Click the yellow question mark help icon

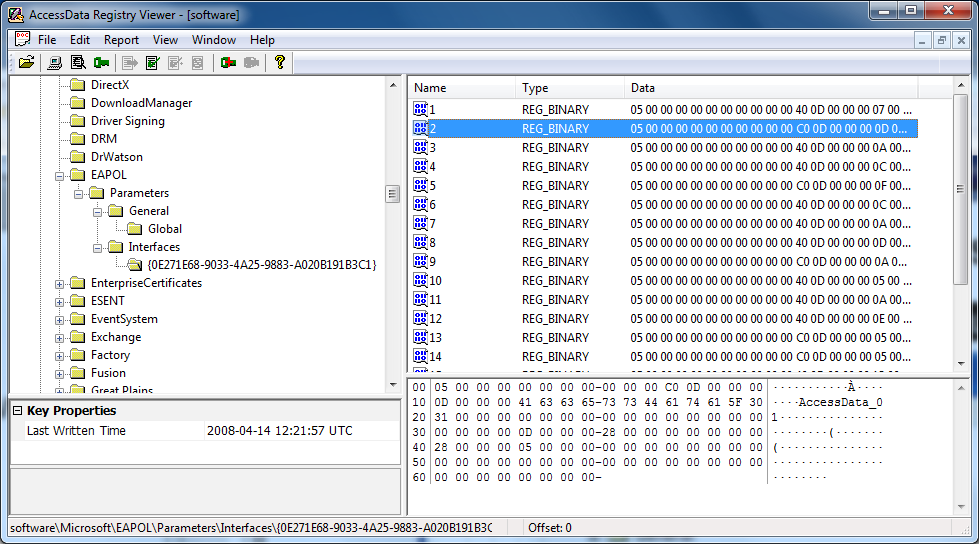(x=280, y=62)
